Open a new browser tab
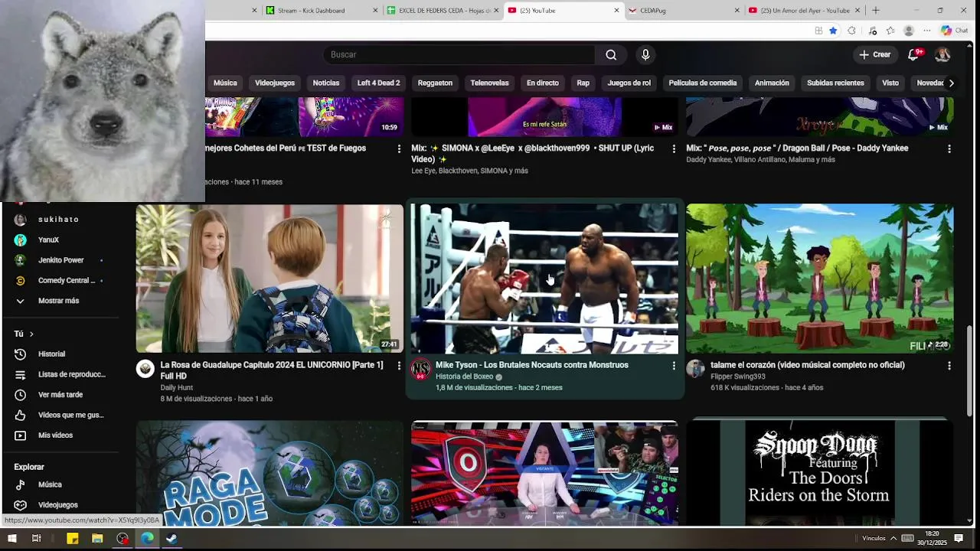980x551 pixels. 876,10
